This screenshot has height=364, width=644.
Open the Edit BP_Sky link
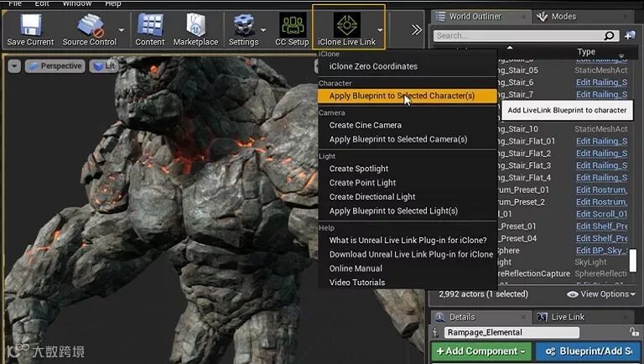601,251
